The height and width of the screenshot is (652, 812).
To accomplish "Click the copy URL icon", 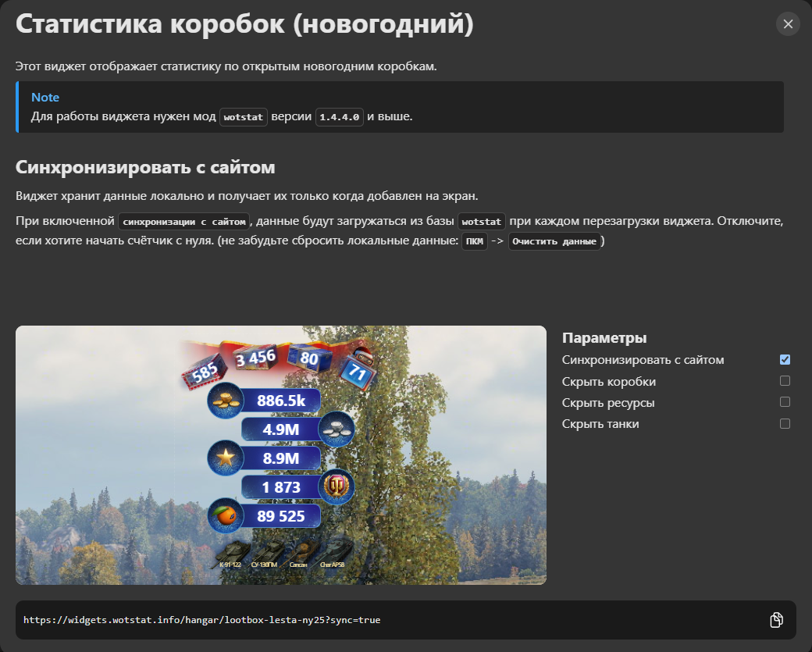I will tap(776, 619).
